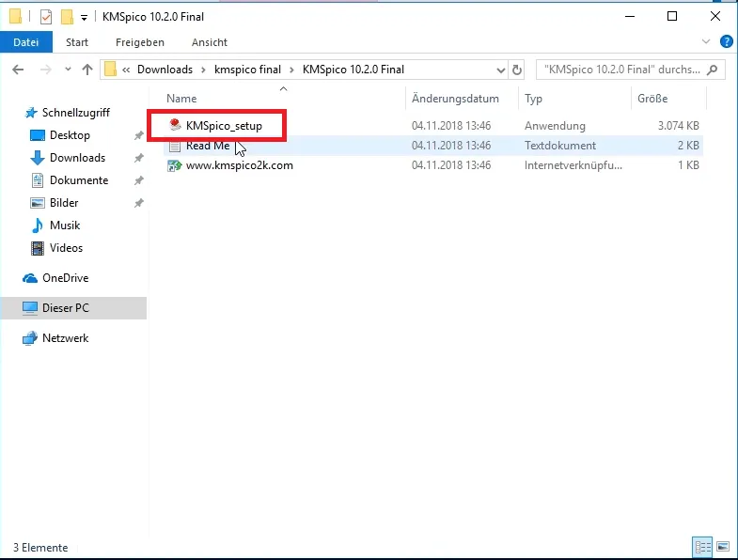Select the KMSpico_setup application file
The height and width of the screenshot is (560, 738).
coord(224,126)
